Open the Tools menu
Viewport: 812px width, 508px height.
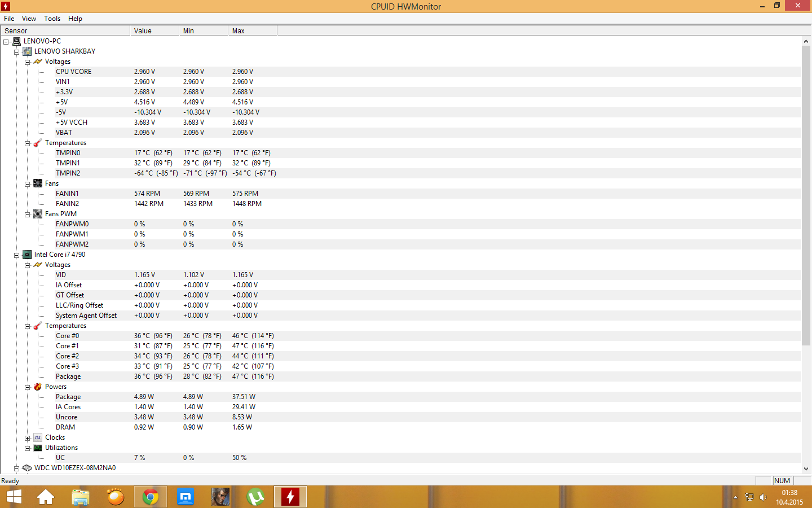pos(52,19)
